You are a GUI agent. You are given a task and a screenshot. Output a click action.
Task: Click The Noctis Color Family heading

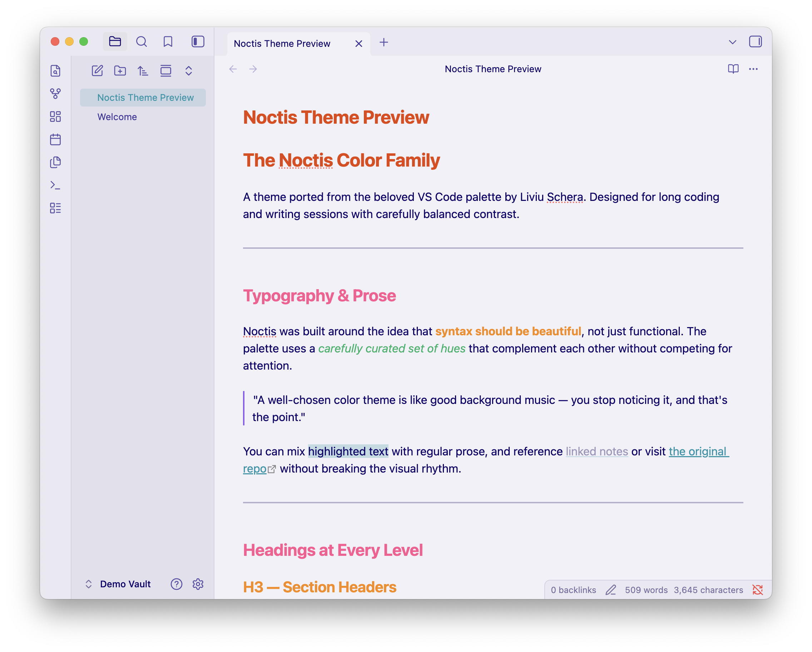pos(341,160)
